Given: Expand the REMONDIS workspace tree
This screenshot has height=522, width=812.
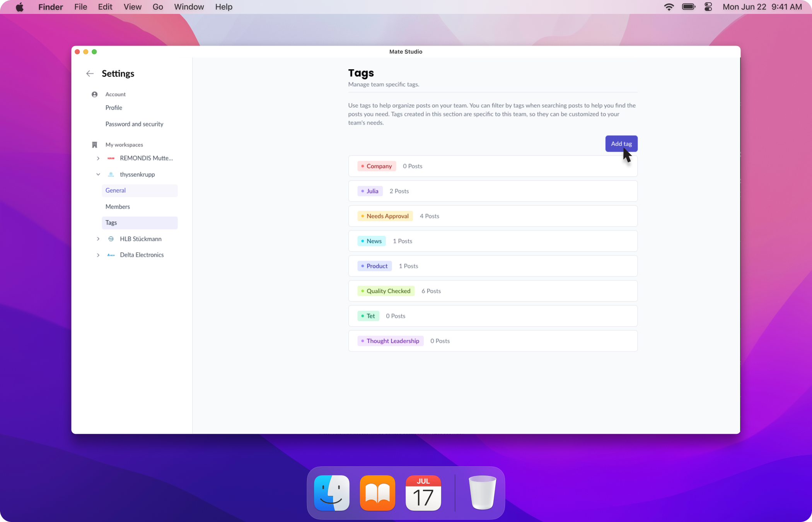Looking at the screenshot, I should [98, 158].
